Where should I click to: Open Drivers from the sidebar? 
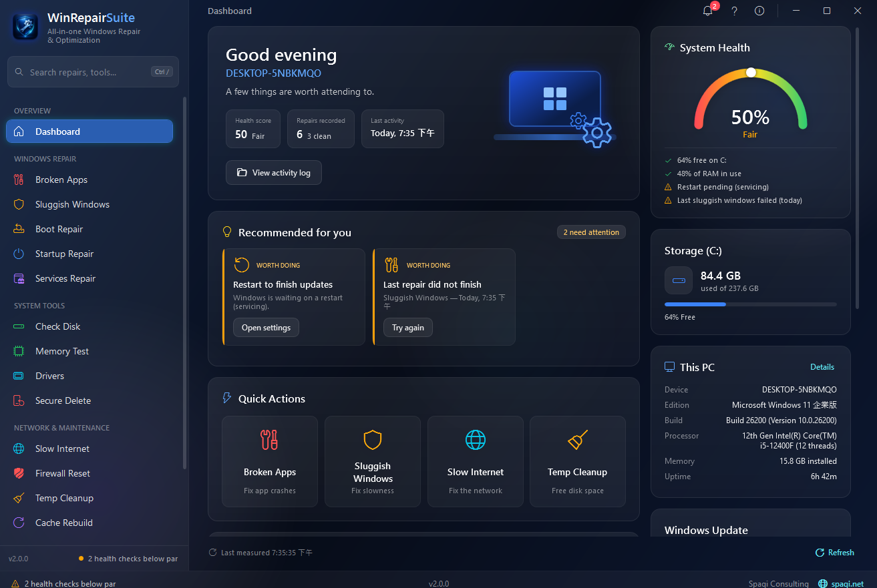pos(90,376)
